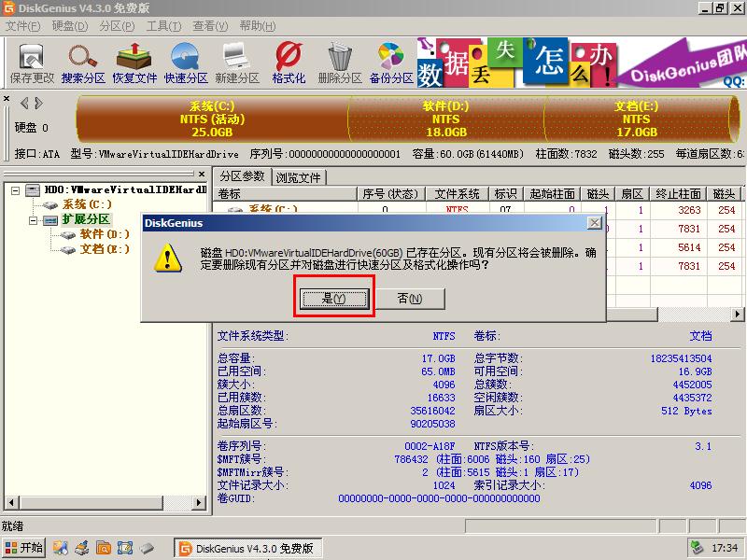Open the 分区(P) menu

[x=117, y=26]
